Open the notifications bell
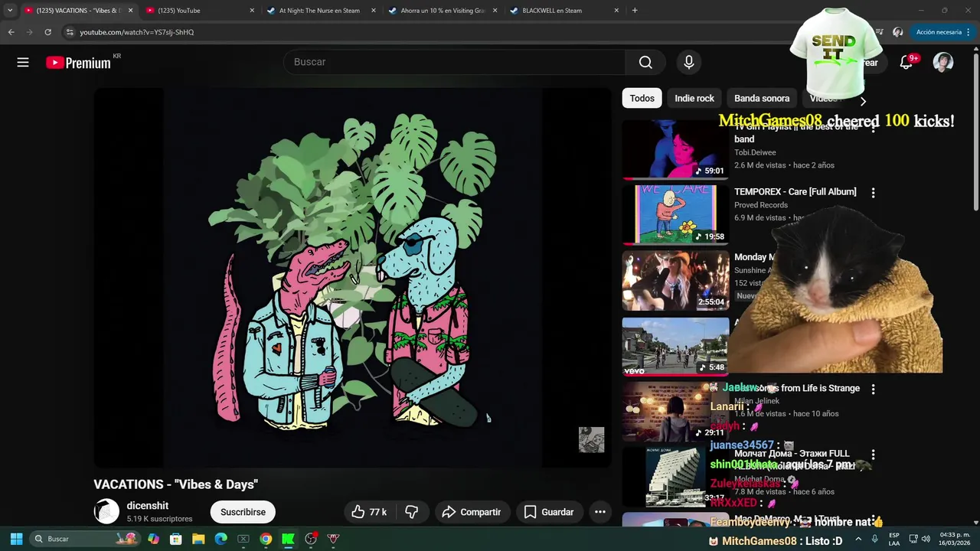This screenshot has height=551, width=980. (906, 63)
